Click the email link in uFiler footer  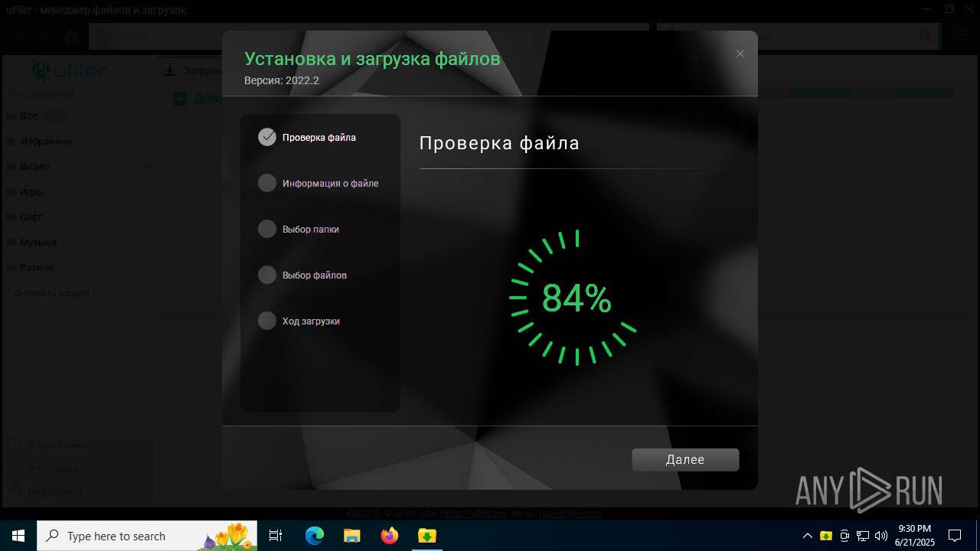coord(570,514)
